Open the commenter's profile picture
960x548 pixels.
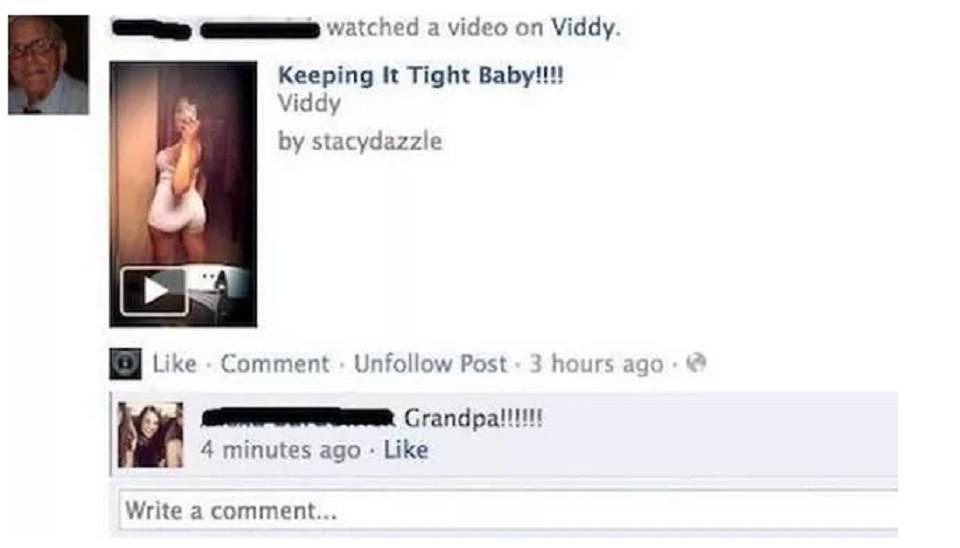tap(150, 435)
